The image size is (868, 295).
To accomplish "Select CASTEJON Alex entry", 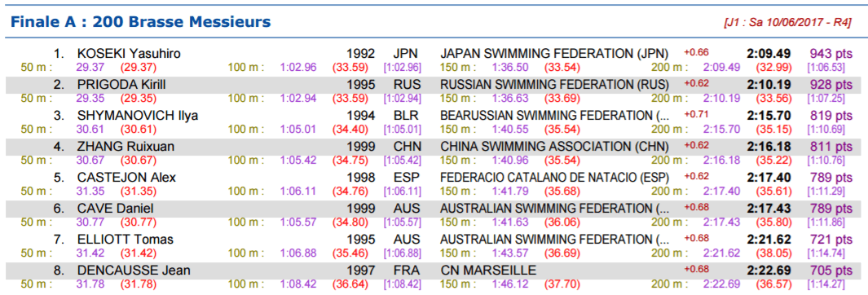I will click(x=127, y=178).
